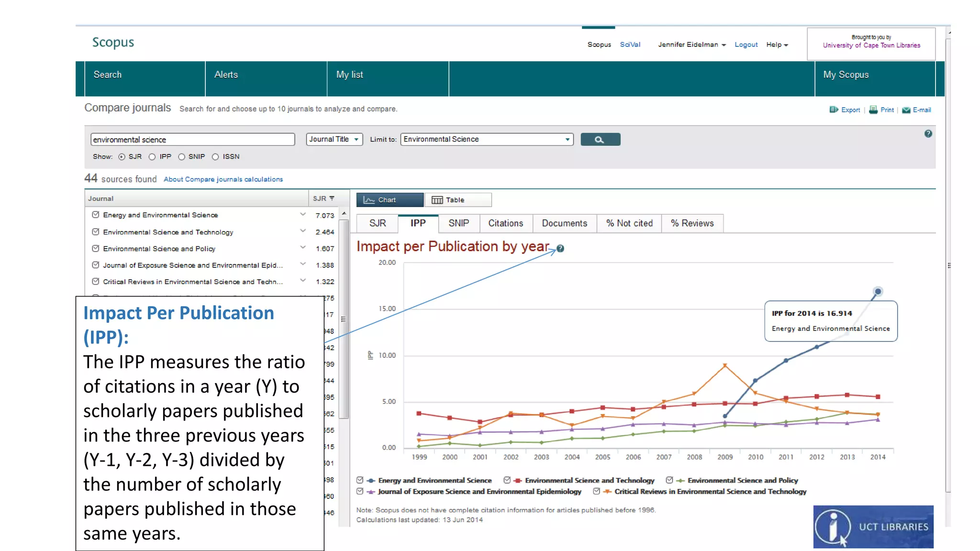Click the magnifier search button

[x=600, y=139]
